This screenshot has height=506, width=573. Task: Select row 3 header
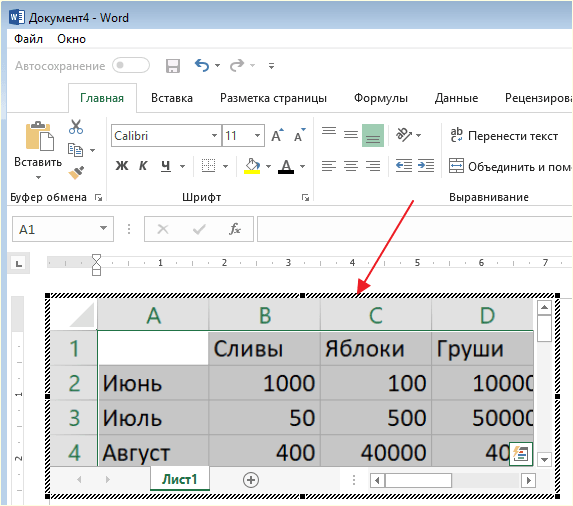74,418
